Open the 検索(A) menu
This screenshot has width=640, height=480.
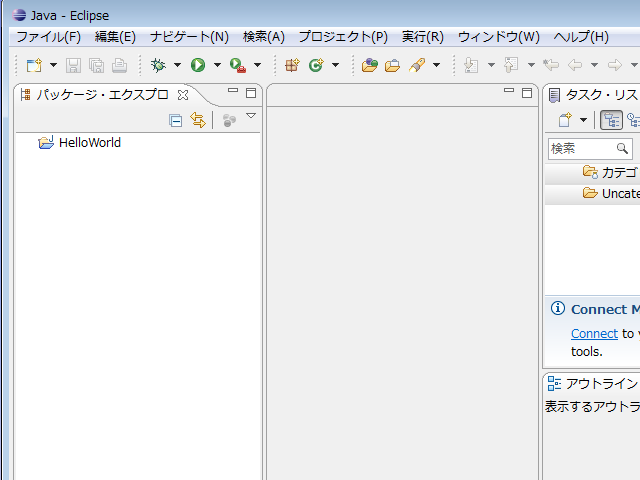(x=264, y=37)
